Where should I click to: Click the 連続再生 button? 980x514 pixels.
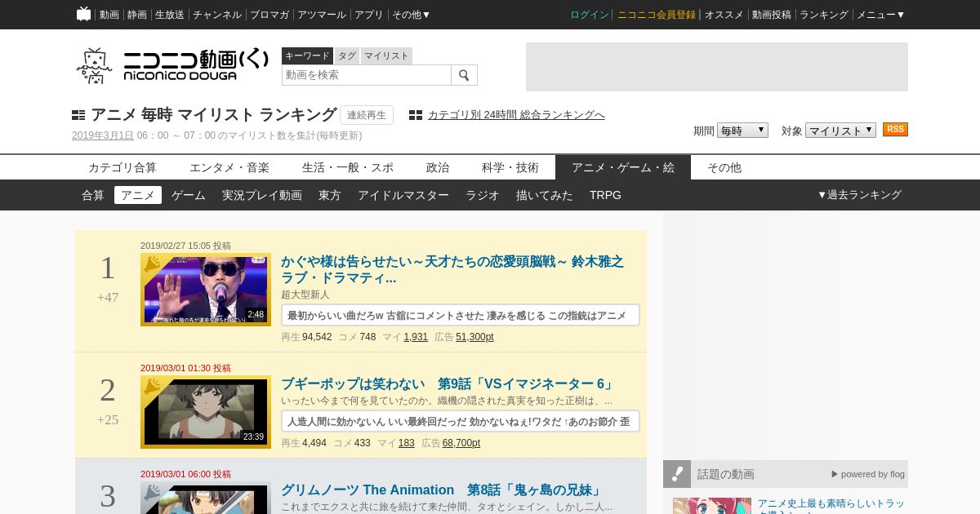tap(367, 115)
